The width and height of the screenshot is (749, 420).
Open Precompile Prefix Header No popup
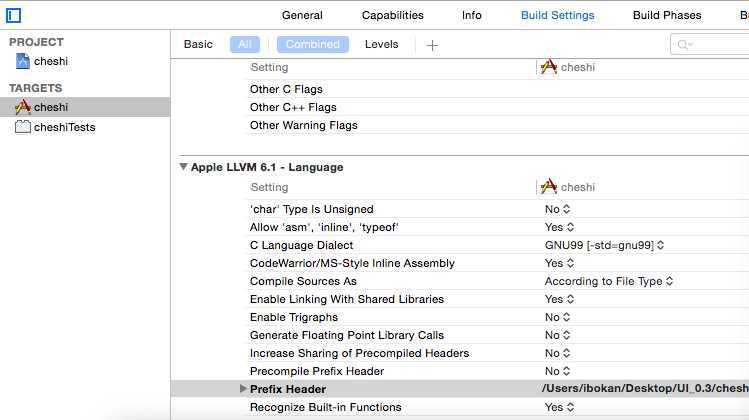(557, 371)
